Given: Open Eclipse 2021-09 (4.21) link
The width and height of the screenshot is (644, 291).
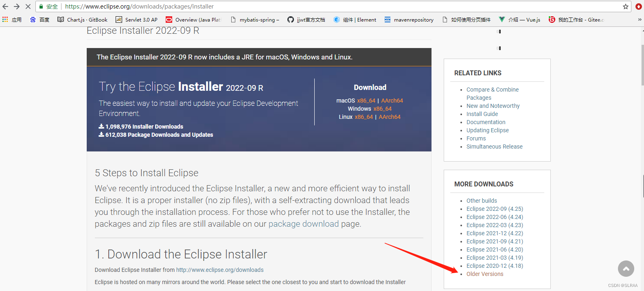Looking at the screenshot, I should 495,241.
